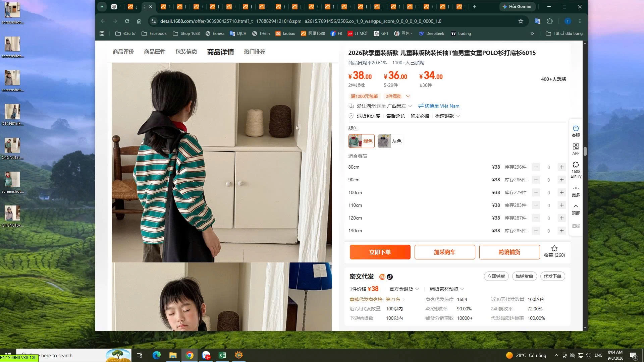Click the striped polo back-view product image
This screenshot has height=362, width=644.
(x=222, y=162)
